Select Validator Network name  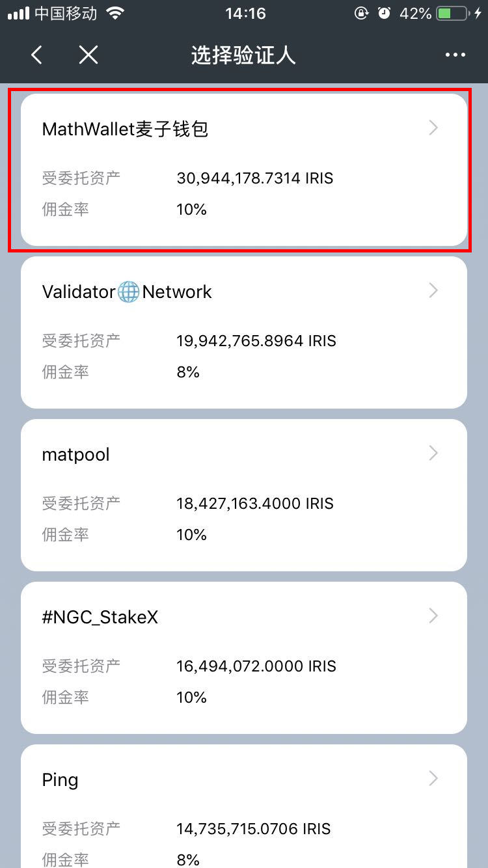tap(127, 292)
